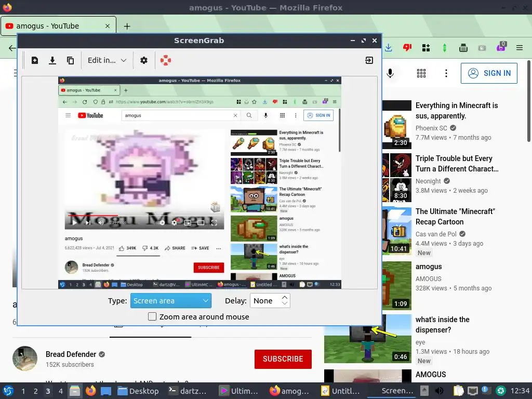This screenshot has width=532, height=399.
Task: Open the application menu from the taskbar
Action: pos(8,391)
